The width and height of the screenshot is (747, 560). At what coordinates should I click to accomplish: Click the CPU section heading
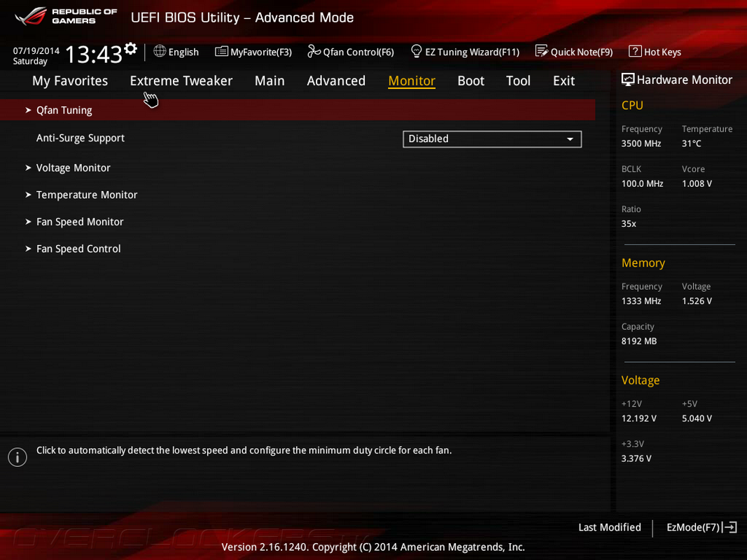pos(632,105)
